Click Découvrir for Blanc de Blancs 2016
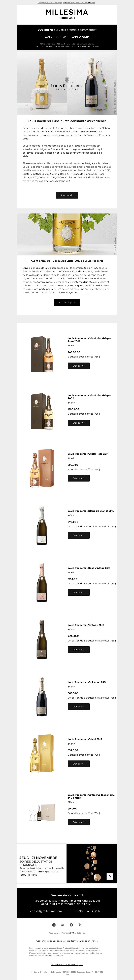This screenshot has width=134, height=980. pos(79,535)
